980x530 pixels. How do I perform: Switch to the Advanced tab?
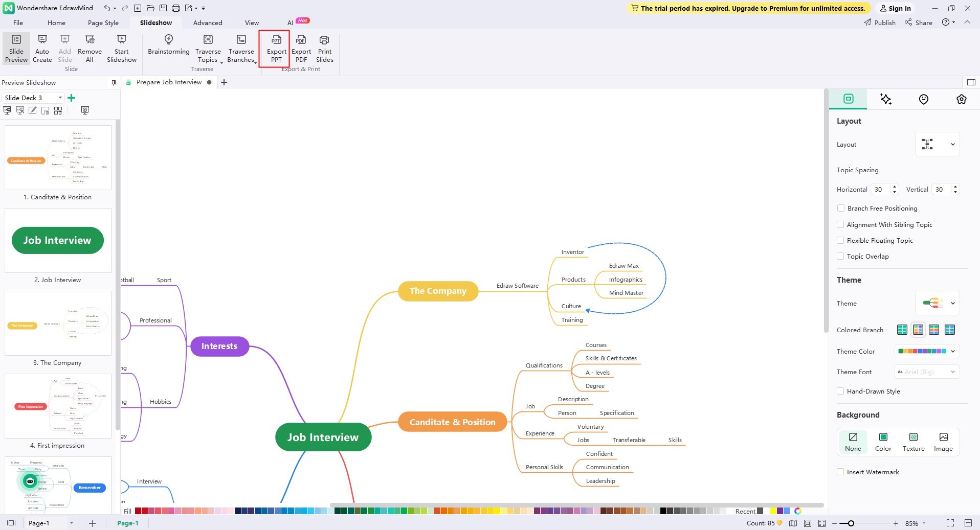click(208, 22)
